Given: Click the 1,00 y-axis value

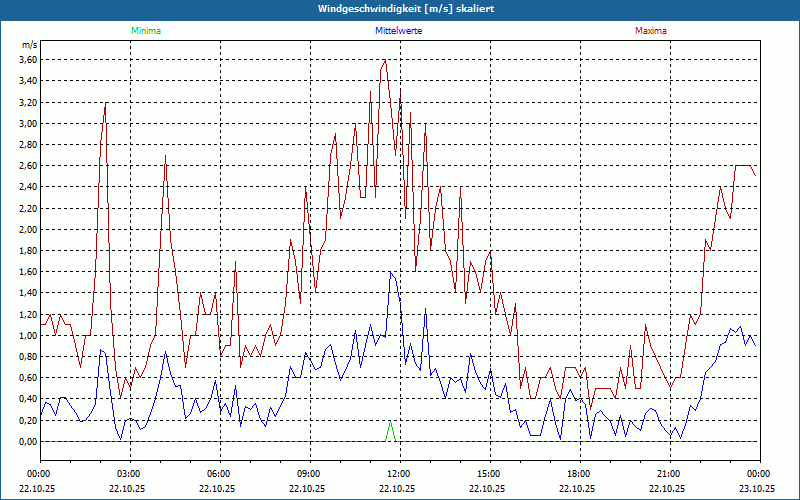Looking at the screenshot, I should [28, 335].
